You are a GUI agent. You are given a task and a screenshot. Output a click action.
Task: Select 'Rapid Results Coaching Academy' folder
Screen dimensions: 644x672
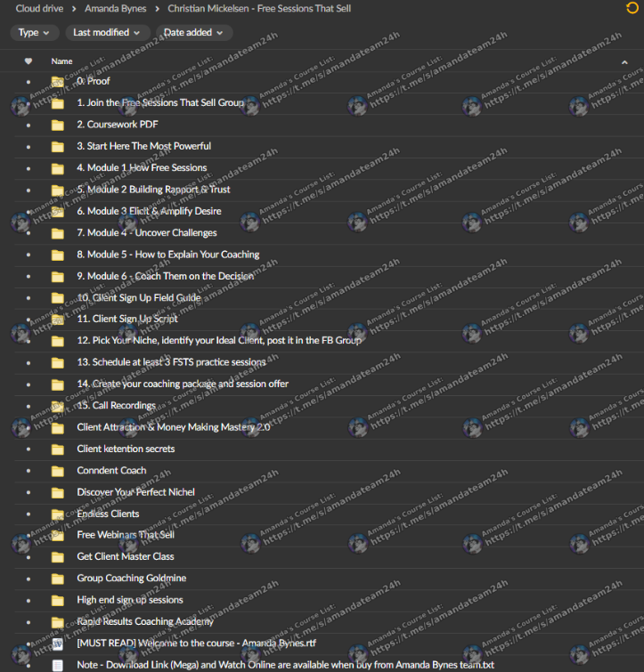pos(145,621)
